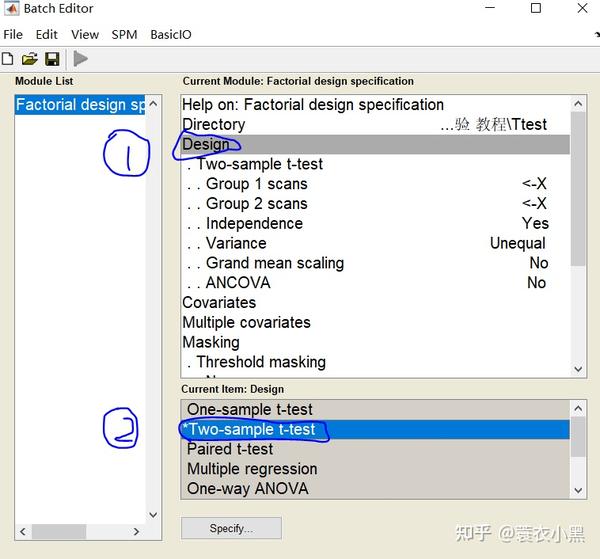Select the Threshold masking row
Image resolution: width=600 pixels, height=559 pixels.
point(375,362)
